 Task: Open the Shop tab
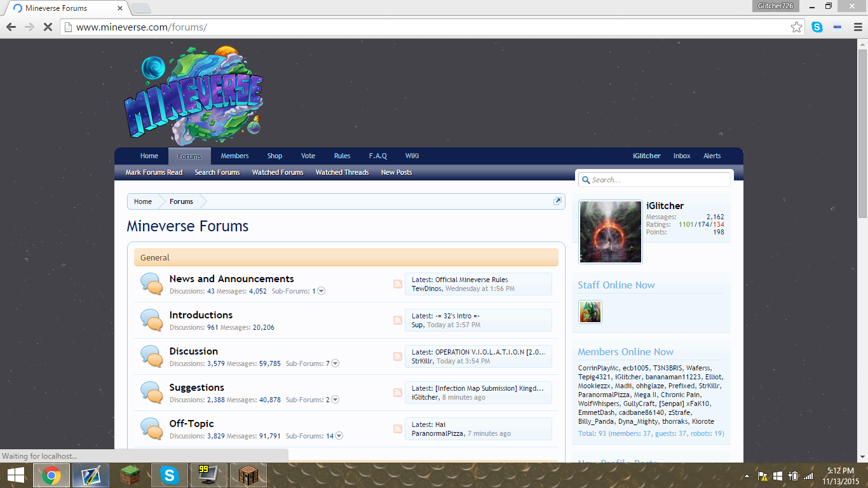click(275, 156)
